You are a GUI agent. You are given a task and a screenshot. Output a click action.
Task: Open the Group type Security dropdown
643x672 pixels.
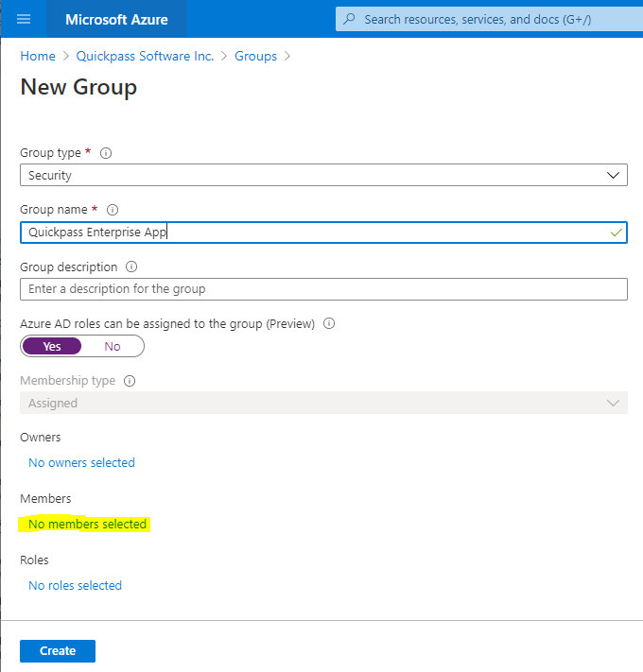click(x=323, y=175)
